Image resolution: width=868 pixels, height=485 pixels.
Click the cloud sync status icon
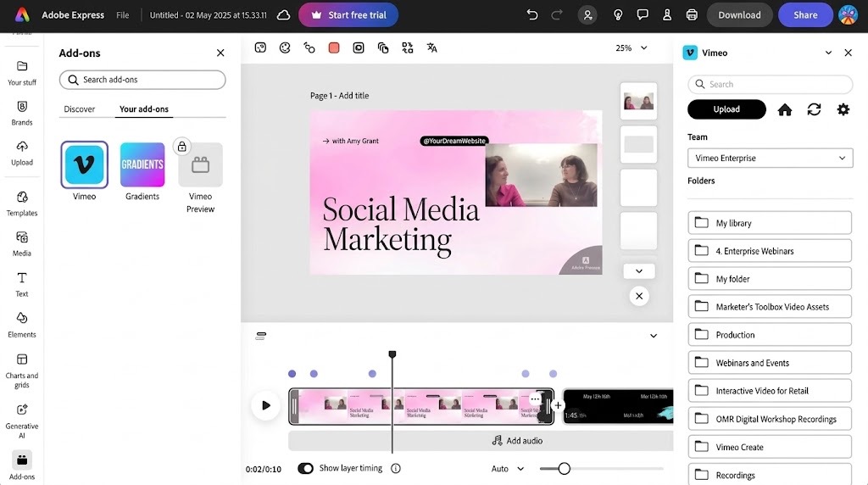pos(283,15)
